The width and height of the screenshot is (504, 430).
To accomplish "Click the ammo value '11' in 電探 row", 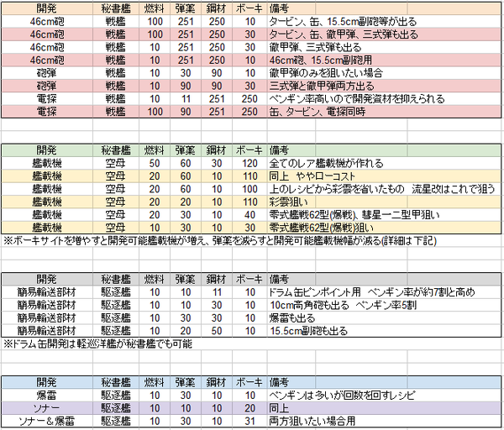I will click(186, 98).
